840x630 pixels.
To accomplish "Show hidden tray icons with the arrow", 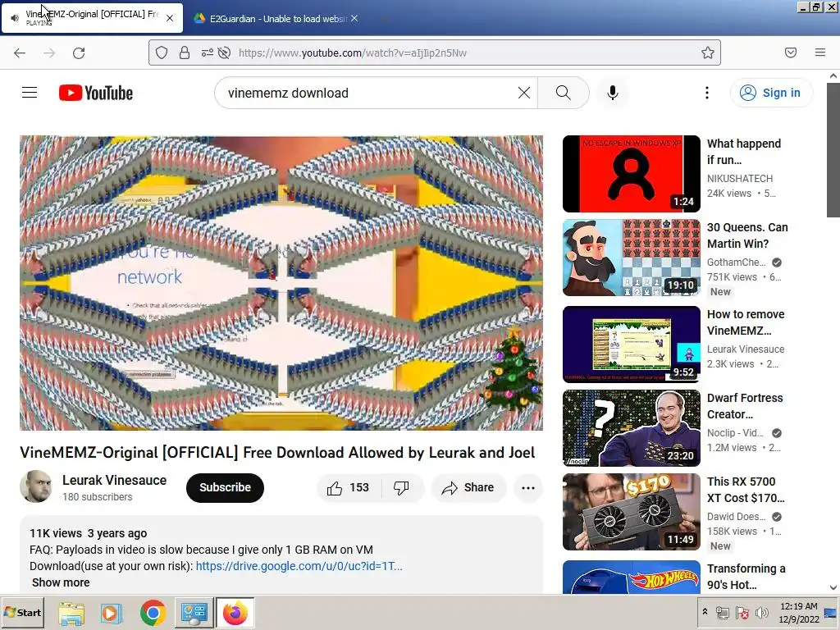I will (705, 612).
